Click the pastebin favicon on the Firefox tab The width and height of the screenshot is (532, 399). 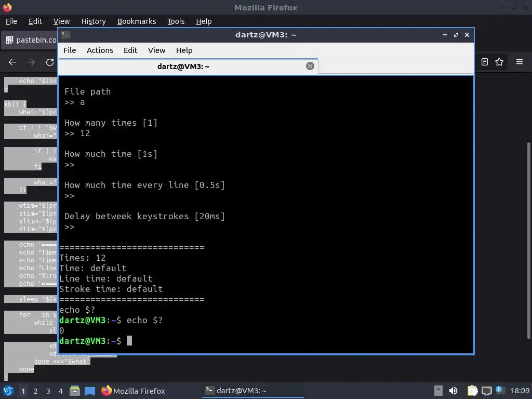click(x=9, y=40)
